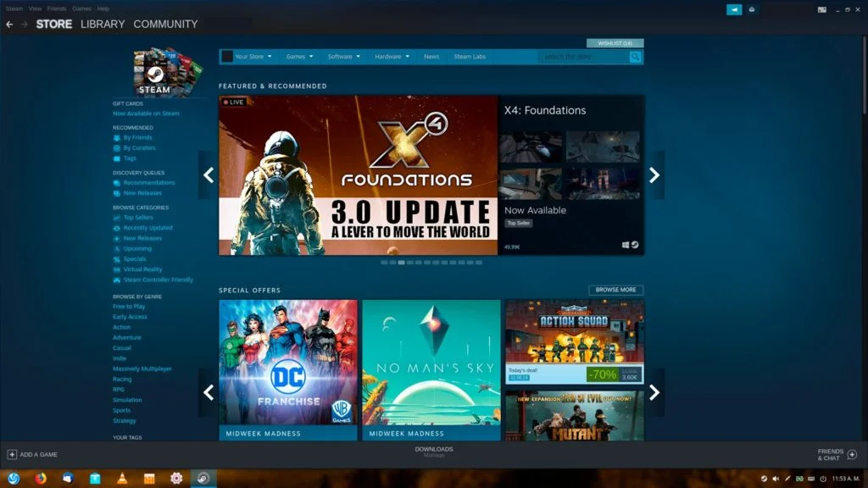The image size is (868, 488).
Task: Open the screenshot manager icon in title bar
Action: (x=822, y=9)
